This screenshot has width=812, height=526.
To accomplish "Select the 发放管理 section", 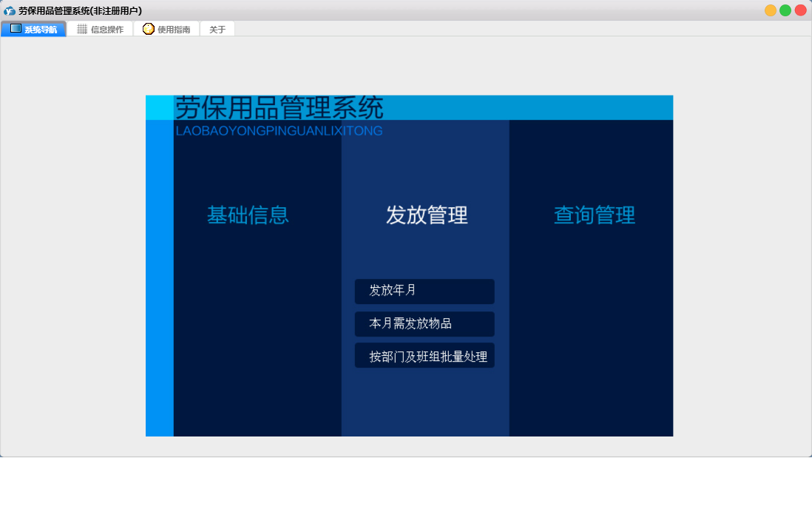I will pyautogui.click(x=427, y=215).
